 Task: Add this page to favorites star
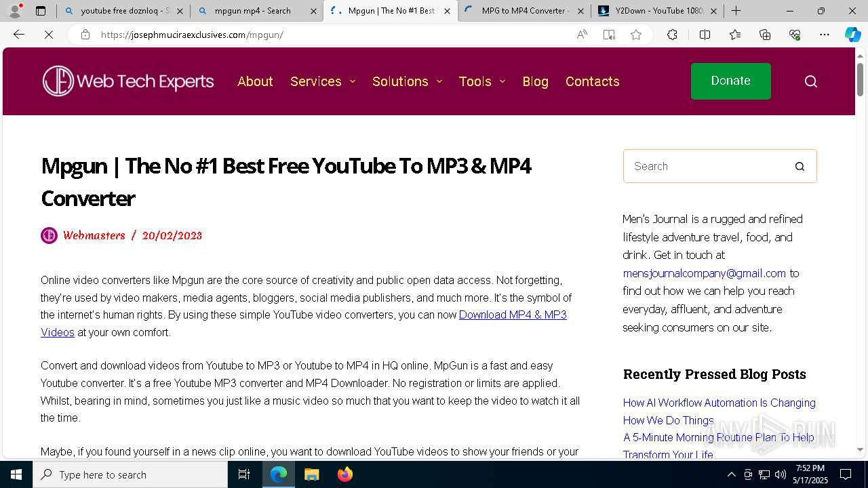click(x=636, y=35)
